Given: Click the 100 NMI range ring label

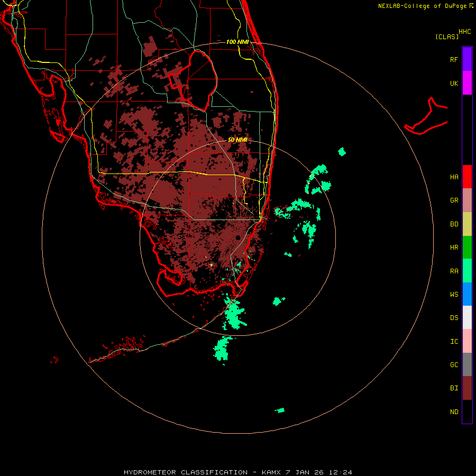Looking at the screenshot, I should point(237,42).
